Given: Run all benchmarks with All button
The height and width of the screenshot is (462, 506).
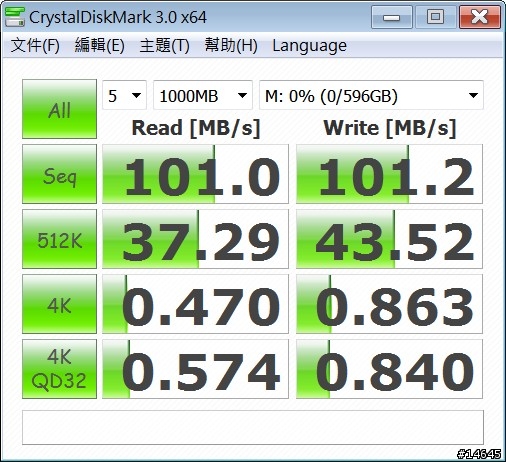Looking at the screenshot, I should pos(59,109).
